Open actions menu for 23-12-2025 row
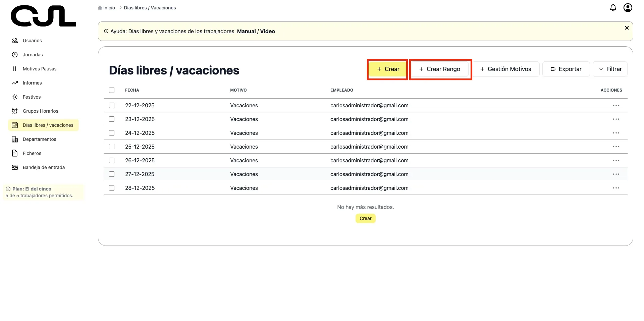The width and height of the screenshot is (644, 321). [x=616, y=119]
